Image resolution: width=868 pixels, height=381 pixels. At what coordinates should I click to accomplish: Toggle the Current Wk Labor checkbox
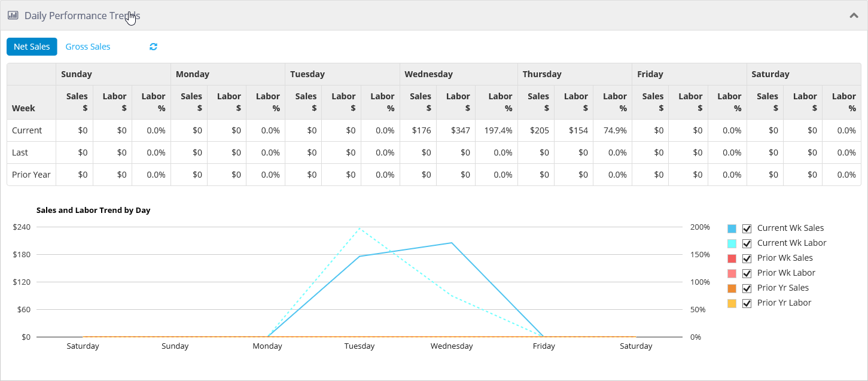[747, 243]
